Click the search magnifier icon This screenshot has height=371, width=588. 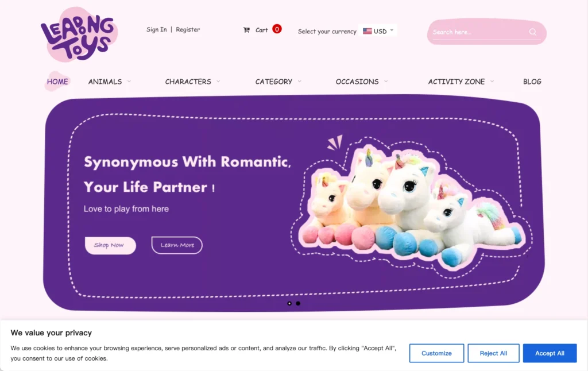coord(532,32)
